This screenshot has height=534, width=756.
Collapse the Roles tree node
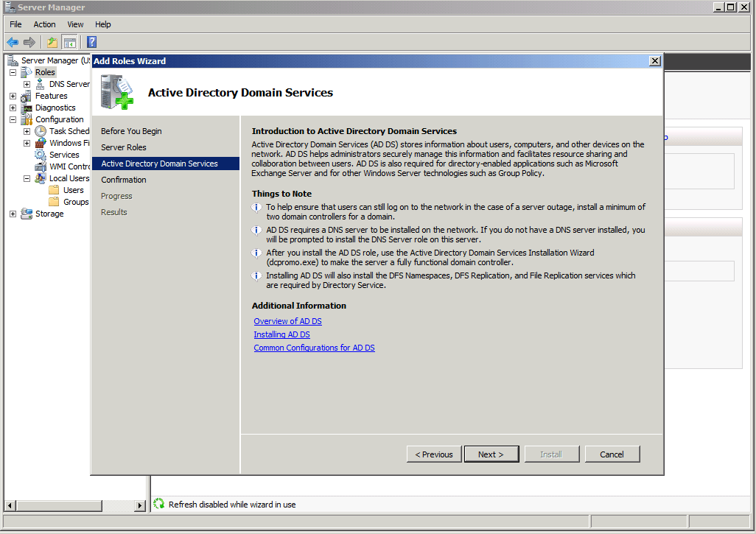[13, 72]
